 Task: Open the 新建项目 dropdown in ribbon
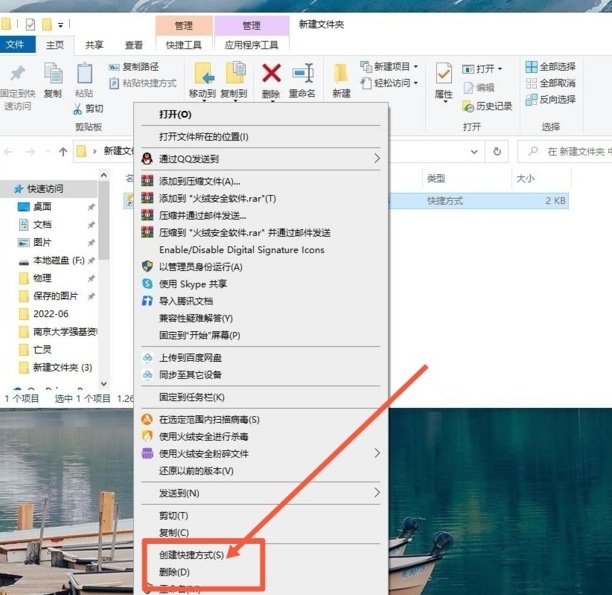click(391, 67)
